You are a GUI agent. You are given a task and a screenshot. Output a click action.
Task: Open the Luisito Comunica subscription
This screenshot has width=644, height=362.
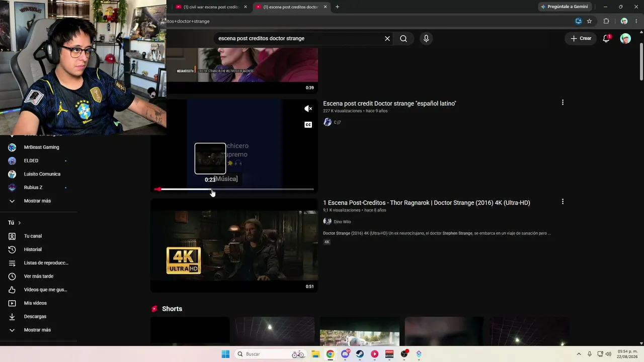[x=42, y=174]
